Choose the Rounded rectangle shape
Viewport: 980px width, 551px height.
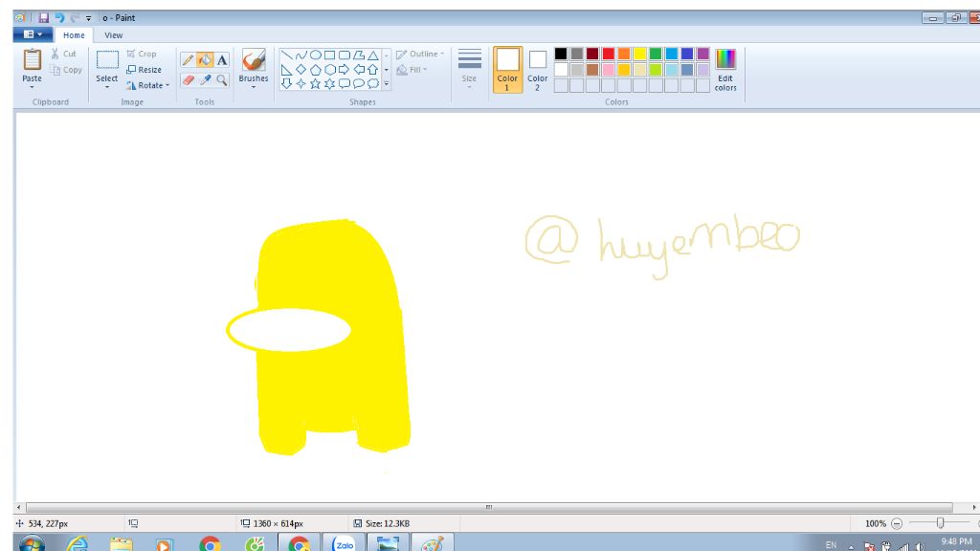point(345,55)
